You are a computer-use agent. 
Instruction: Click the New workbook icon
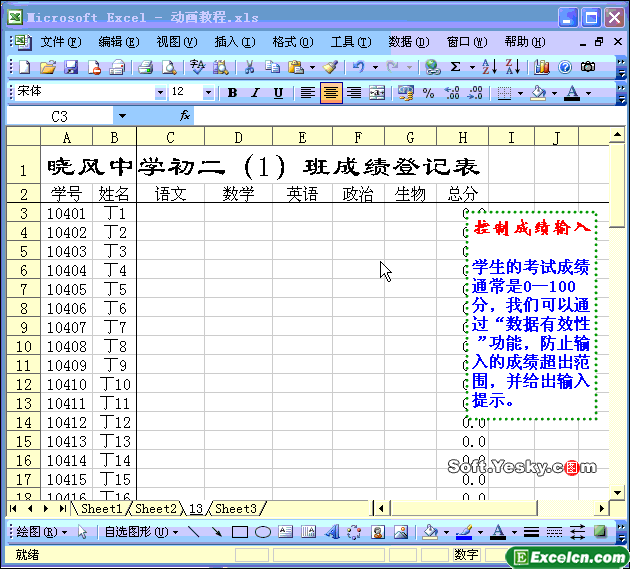coord(24,67)
